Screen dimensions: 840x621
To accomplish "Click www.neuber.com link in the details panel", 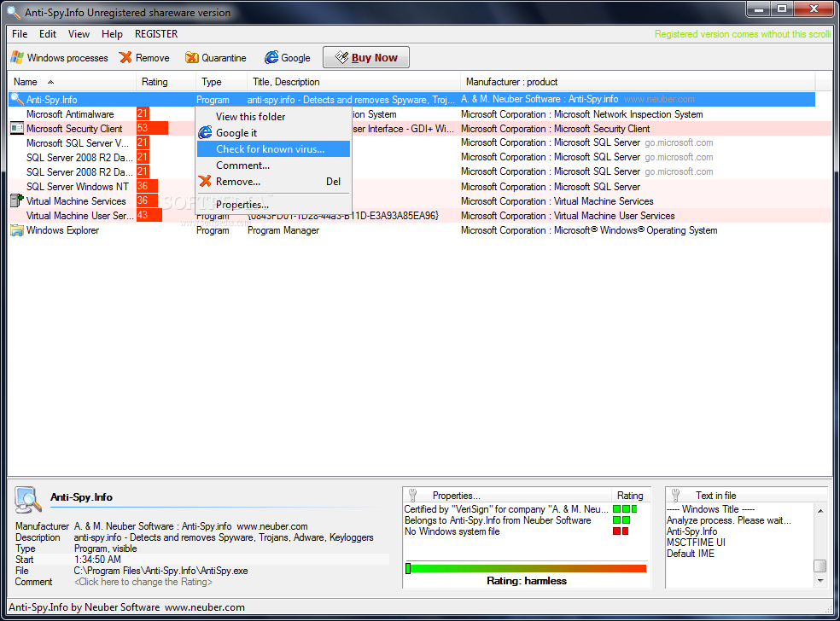I will click(272, 526).
